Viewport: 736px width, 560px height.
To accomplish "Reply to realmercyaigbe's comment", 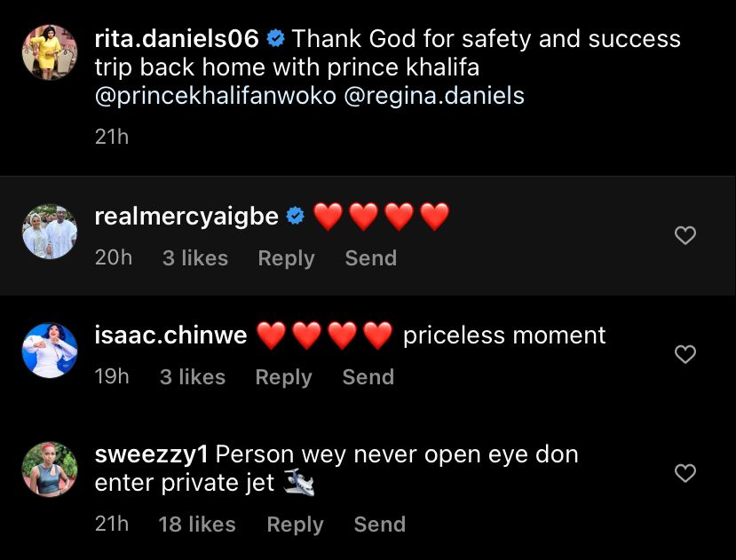I will tap(286, 258).
